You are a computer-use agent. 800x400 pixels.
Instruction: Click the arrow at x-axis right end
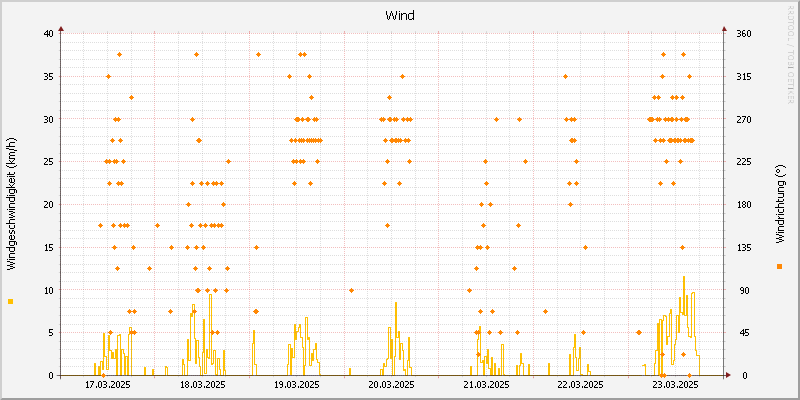pyautogui.click(x=729, y=376)
